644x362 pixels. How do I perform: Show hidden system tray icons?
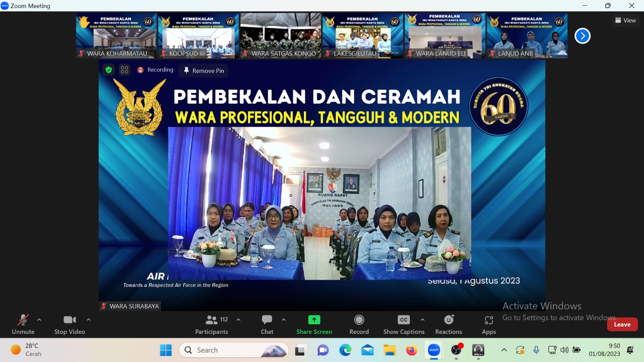[x=504, y=350]
